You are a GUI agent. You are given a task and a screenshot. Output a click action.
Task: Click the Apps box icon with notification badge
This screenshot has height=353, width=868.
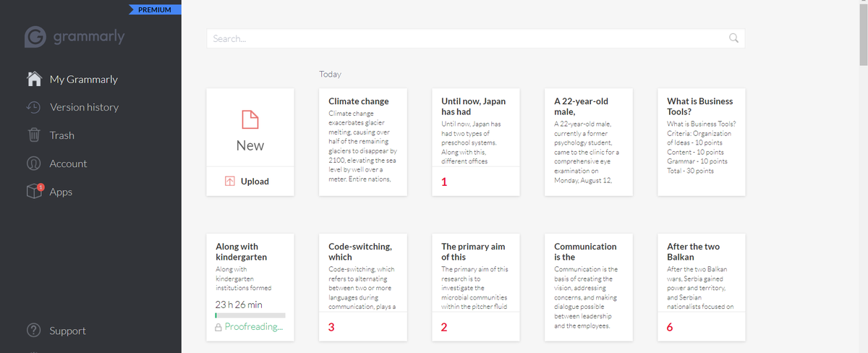pyautogui.click(x=35, y=192)
